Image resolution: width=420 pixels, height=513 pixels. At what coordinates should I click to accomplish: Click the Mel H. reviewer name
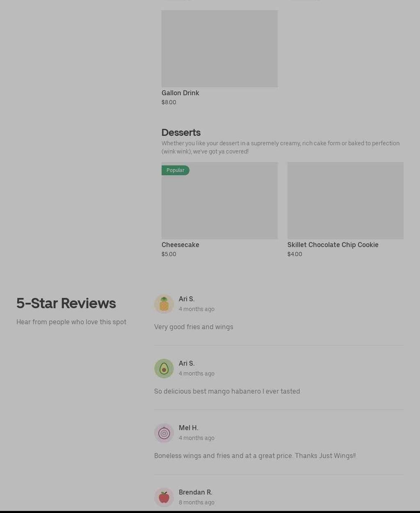tap(189, 428)
